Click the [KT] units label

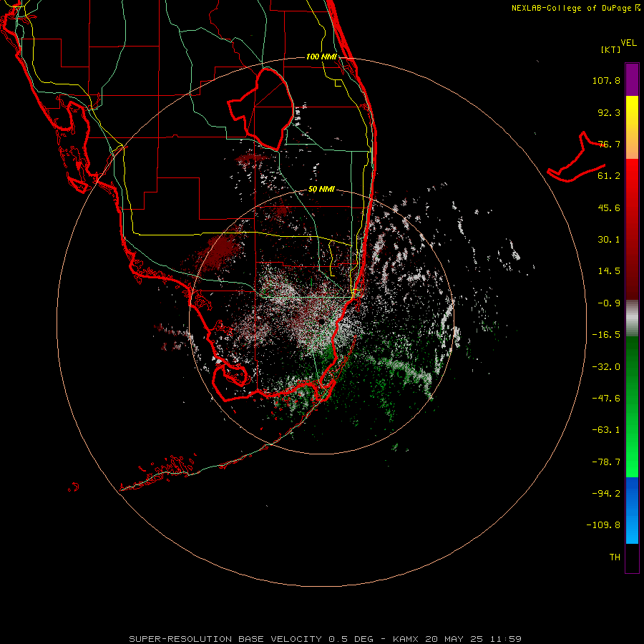point(611,49)
